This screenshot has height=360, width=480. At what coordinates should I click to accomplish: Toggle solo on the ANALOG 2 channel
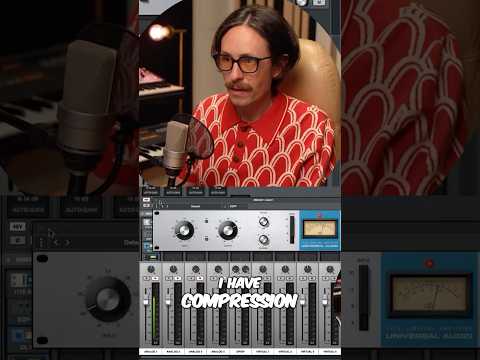click(169, 278)
